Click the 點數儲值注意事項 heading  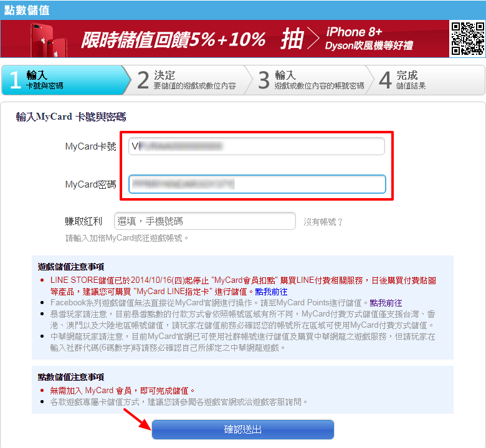71,377
